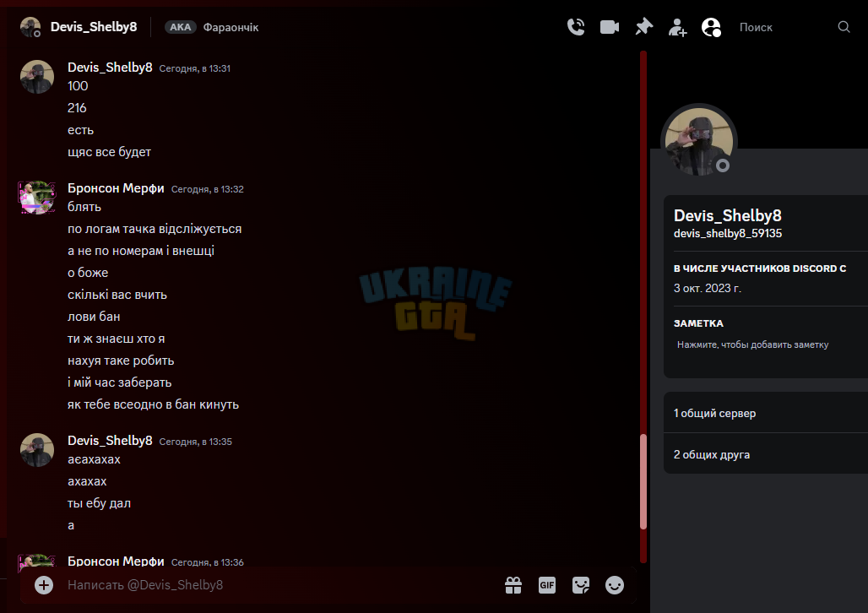Click the header avatar of Devis_Shelby8

tap(30, 27)
